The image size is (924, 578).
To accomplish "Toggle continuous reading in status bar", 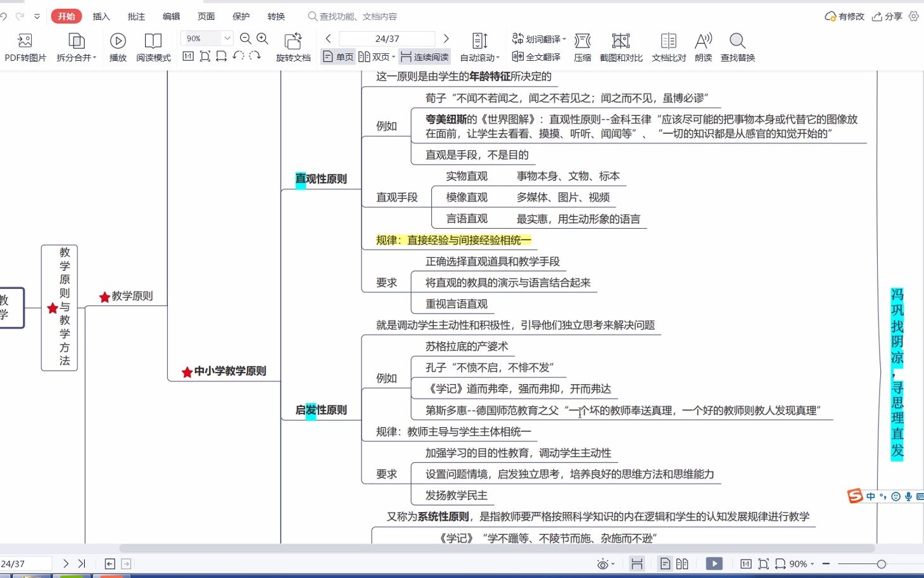I will [637, 563].
